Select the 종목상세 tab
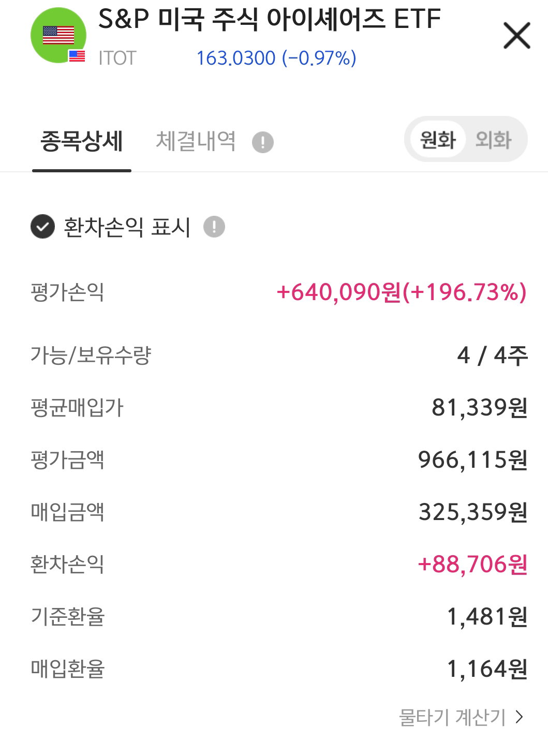The width and height of the screenshot is (548, 756). click(x=82, y=141)
